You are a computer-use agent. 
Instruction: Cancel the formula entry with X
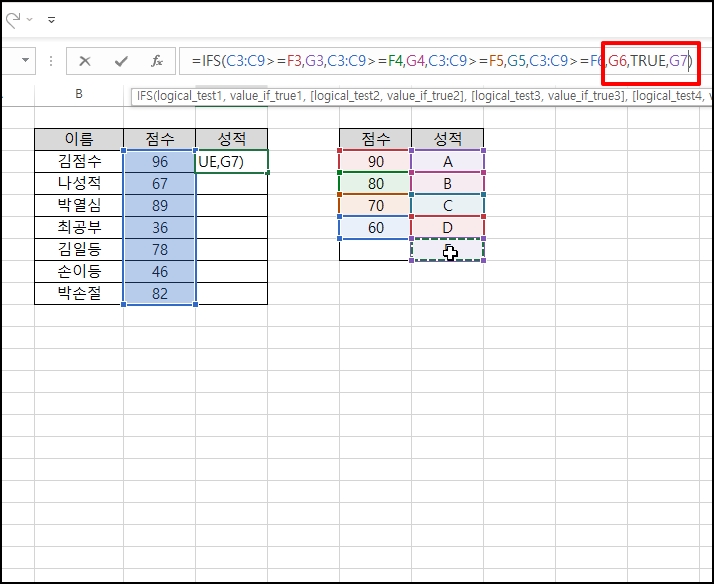pyautogui.click(x=85, y=61)
